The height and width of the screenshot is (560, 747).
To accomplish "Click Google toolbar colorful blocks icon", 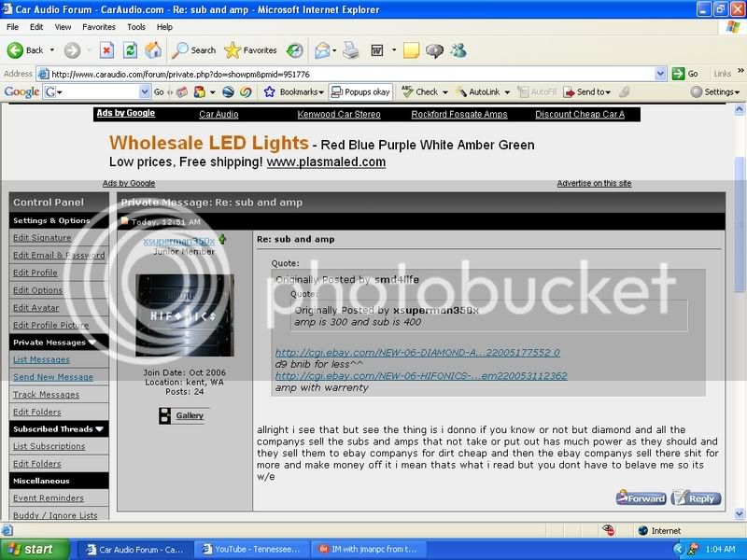I will (x=200, y=91).
